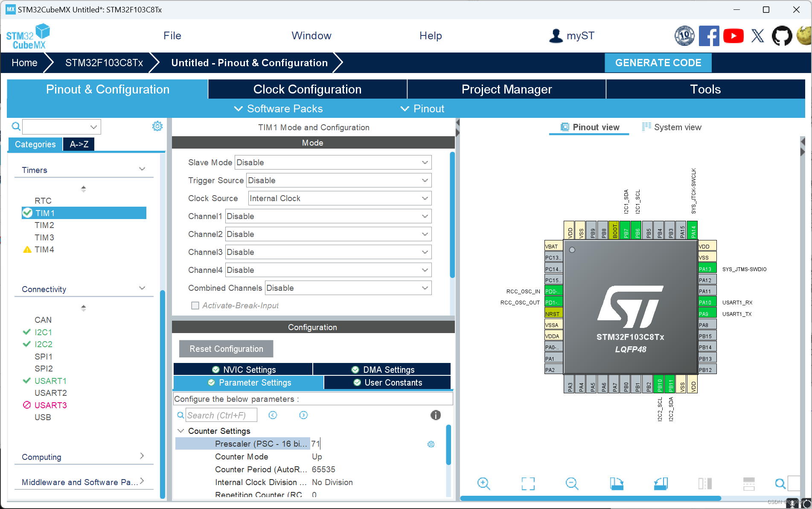The width and height of the screenshot is (812, 509).
Task: Click the STM32F103C8Tx breadcrumb
Action: pyautogui.click(x=104, y=63)
